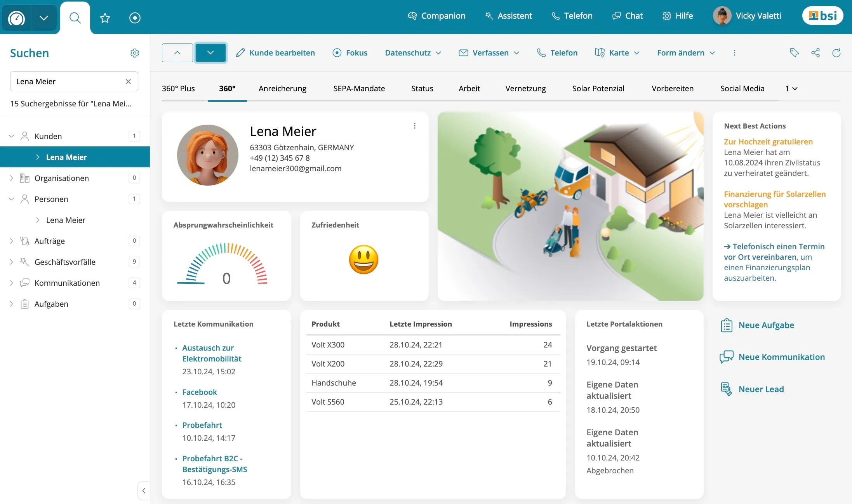Image resolution: width=852 pixels, height=504 pixels.
Task: Click the tag icon in toolbar
Action: (794, 53)
